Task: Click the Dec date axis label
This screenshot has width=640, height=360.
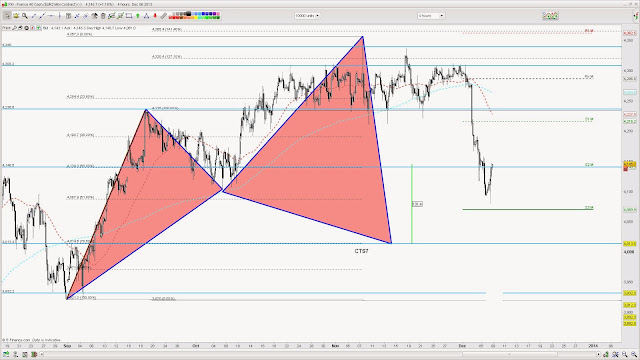Action: pyautogui.click(x=462, y=346)
